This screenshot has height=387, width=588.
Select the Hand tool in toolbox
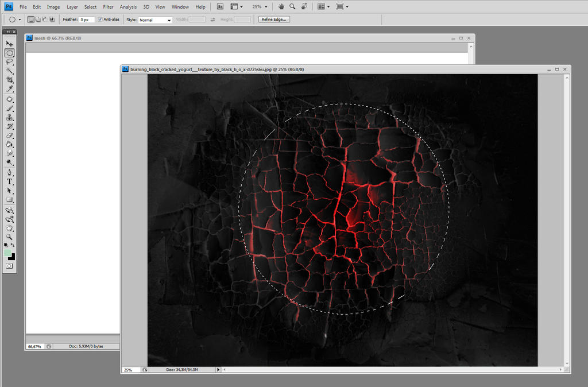tap(9, 228)
